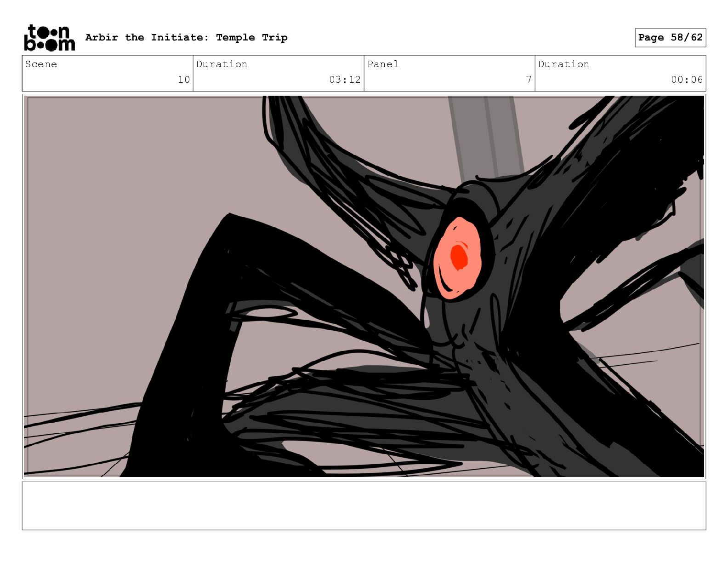Screen dimensions: 728x563
Task: Select scene number '10'
Action: tap(184, 80)
